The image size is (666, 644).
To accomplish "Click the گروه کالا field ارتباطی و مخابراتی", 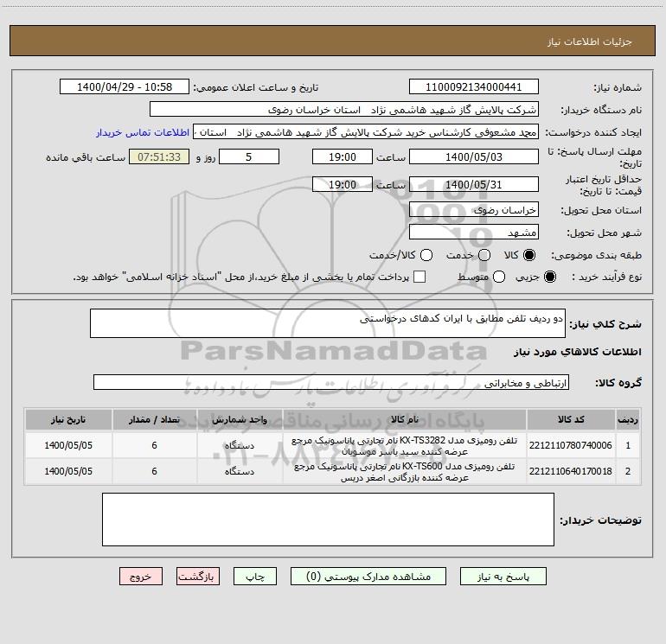I will pos(331,382).
